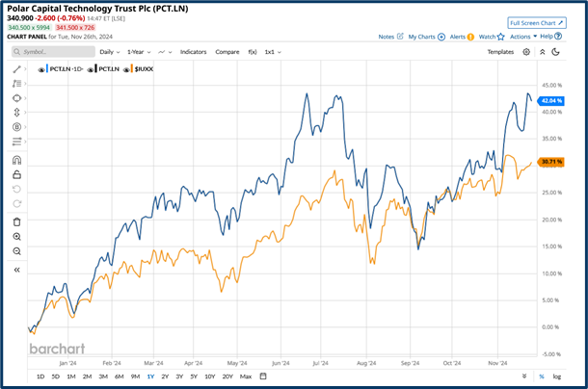Toggle visibility of PCT.LN -1D- series
Viewport: 588px width, 389px height.
[41, 69]
